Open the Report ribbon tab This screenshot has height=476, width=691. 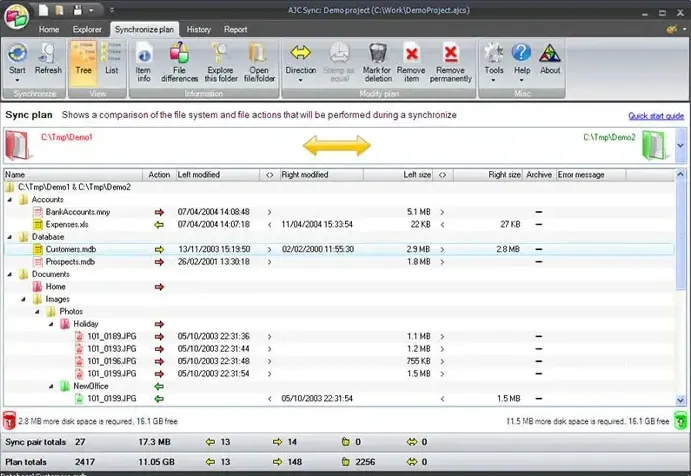(x=235, y=30)
